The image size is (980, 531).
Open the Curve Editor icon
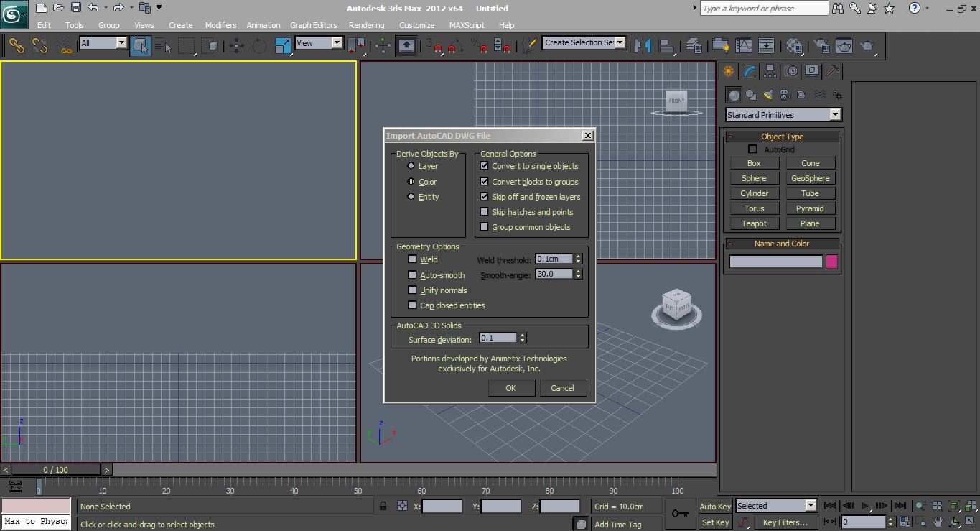[743, 46]
